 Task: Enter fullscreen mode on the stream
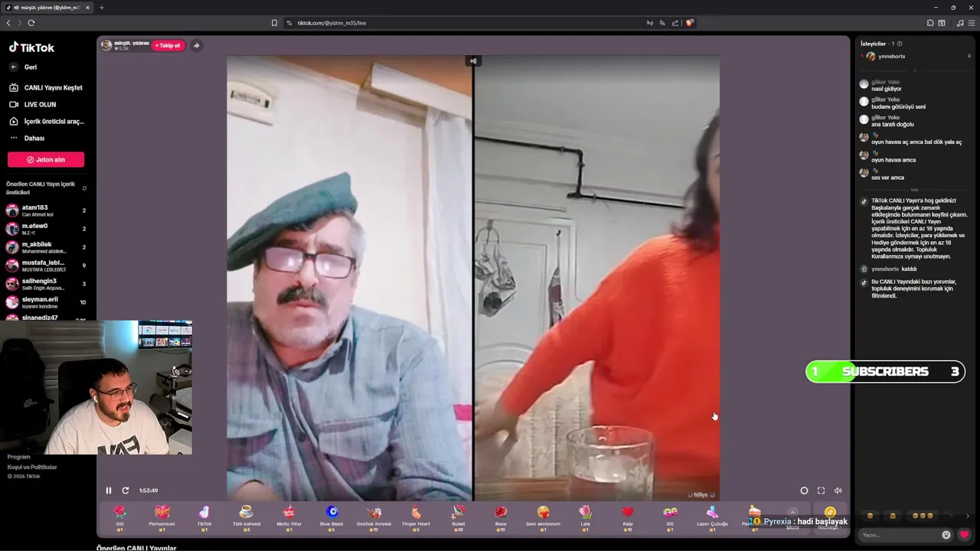821,491
